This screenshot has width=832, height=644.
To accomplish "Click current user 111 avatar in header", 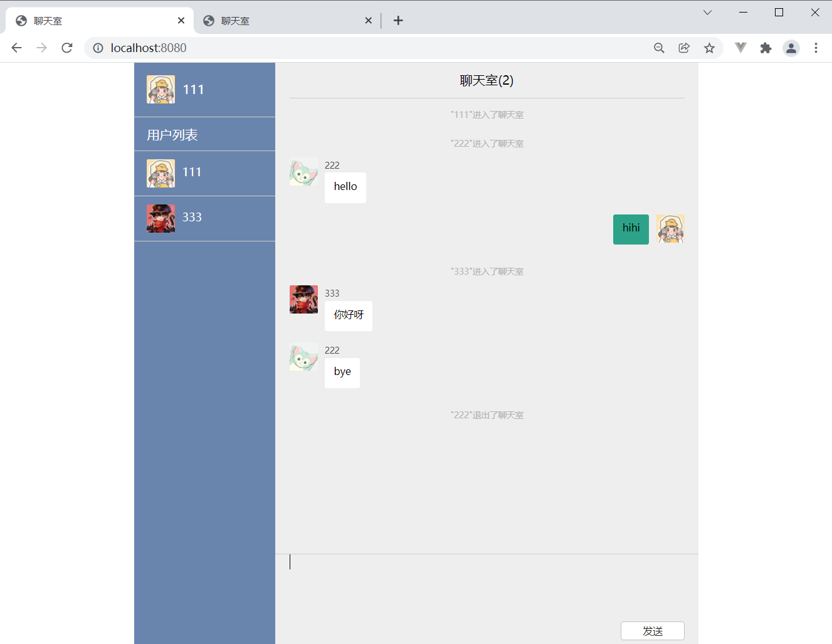I will pos(161,89).
